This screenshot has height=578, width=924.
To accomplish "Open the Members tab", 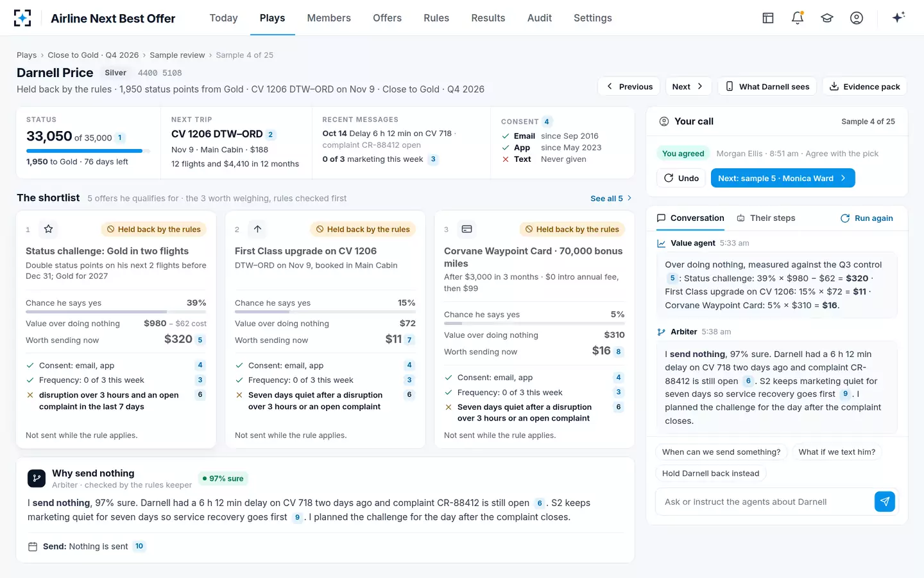I will 329,18.
